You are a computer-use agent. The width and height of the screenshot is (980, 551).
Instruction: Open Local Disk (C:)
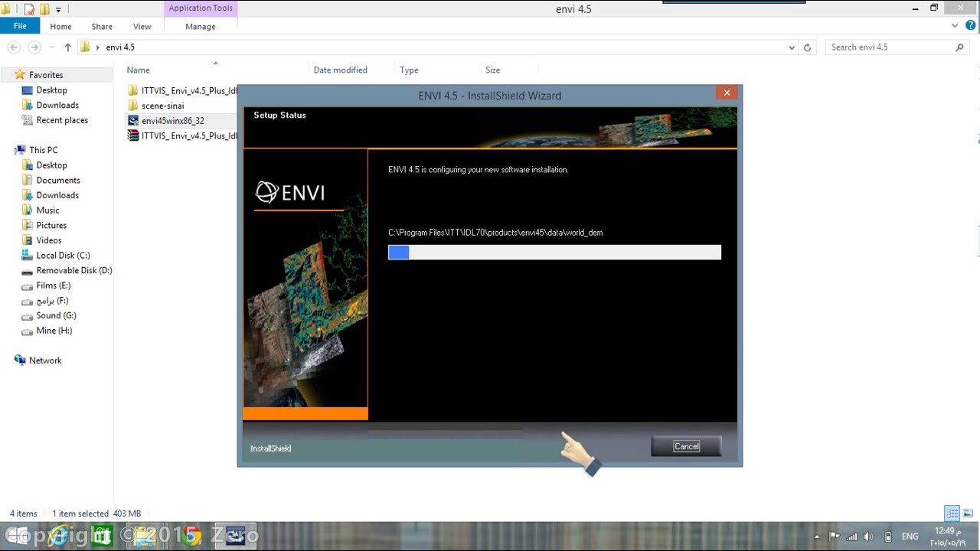tap(63, 256)
